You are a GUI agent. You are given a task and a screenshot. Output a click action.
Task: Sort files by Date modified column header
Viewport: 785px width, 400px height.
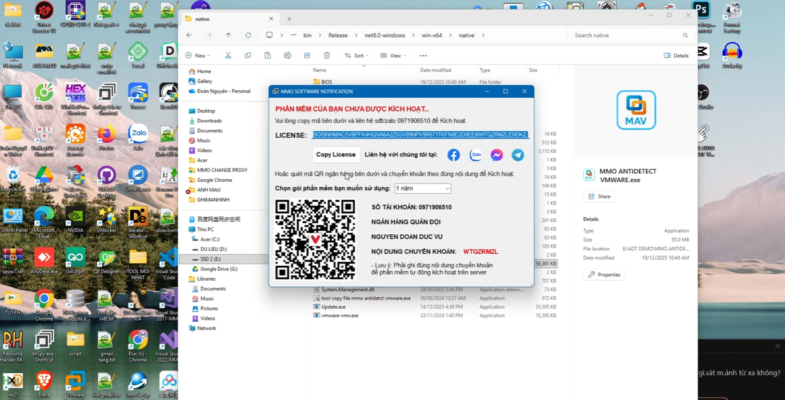436,71
